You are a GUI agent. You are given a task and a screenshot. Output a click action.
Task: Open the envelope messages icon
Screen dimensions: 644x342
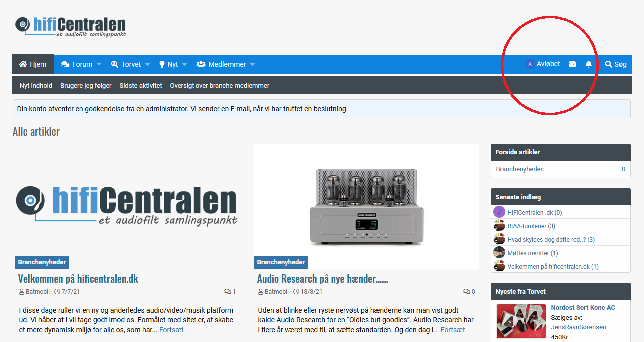[x=572, y=64]
